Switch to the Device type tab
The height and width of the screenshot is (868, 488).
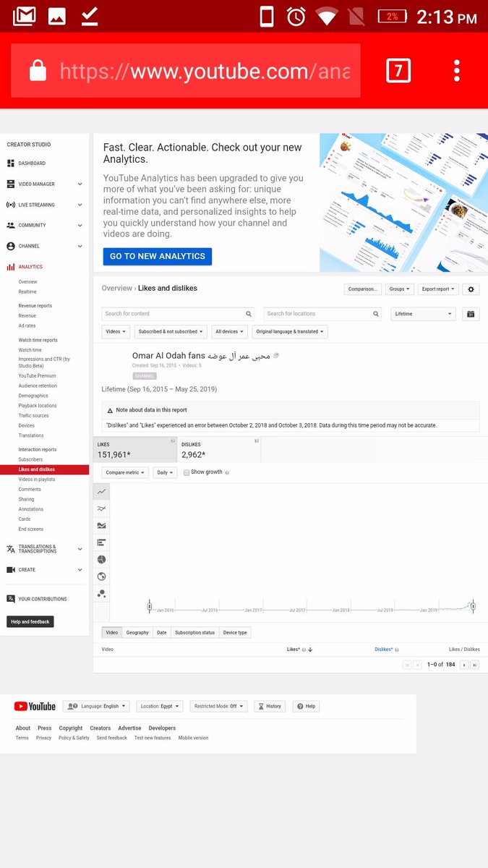(x=235, y=632)
